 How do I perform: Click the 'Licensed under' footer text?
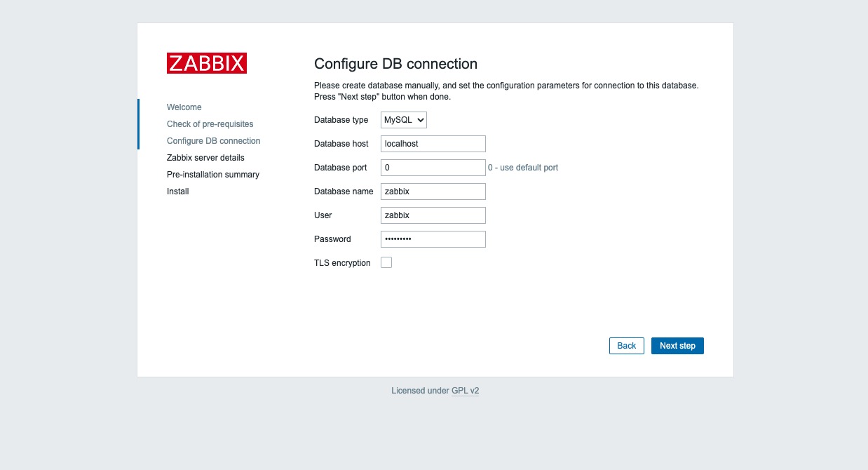[420, 391]
